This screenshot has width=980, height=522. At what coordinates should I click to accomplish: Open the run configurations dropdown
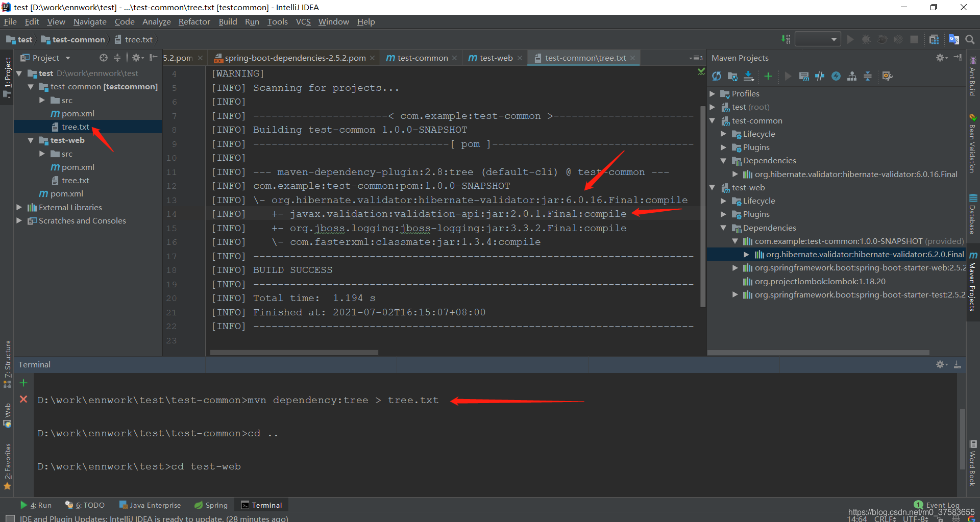point(818,39)
